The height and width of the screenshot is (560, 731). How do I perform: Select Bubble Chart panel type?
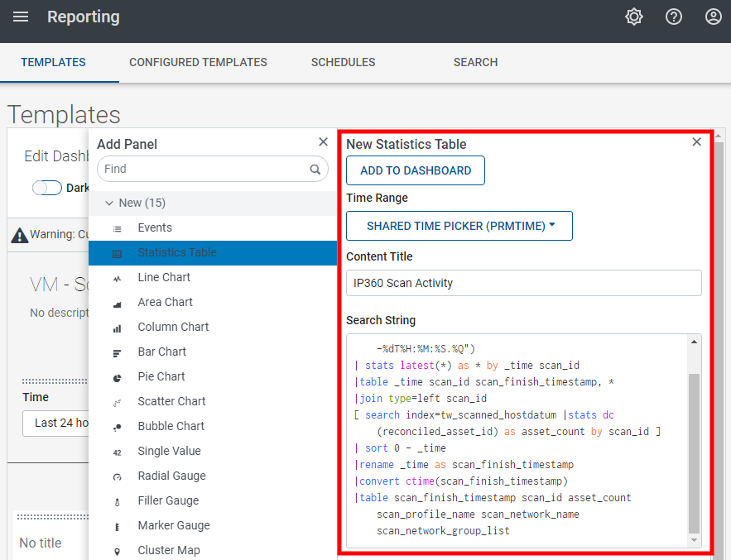pos(213,426)
